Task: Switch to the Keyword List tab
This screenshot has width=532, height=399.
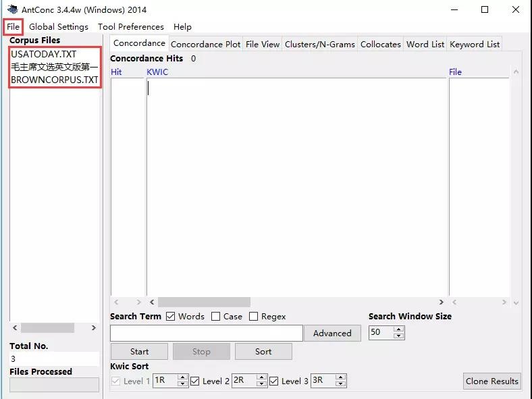Action: point(475,45)
